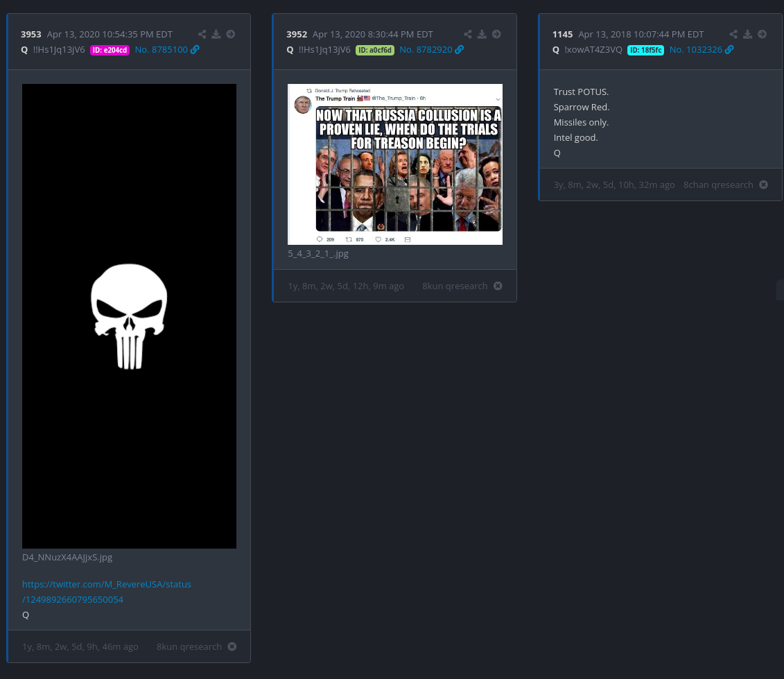Copy link icon next to No. 1032326
The height and width of the screenshot is (679, 784).
729,49
